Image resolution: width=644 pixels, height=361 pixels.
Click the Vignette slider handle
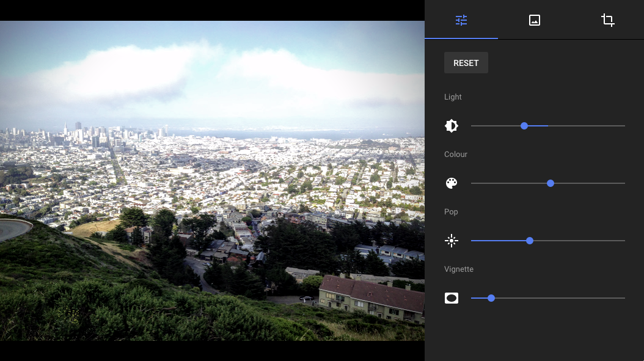[491, 298]
